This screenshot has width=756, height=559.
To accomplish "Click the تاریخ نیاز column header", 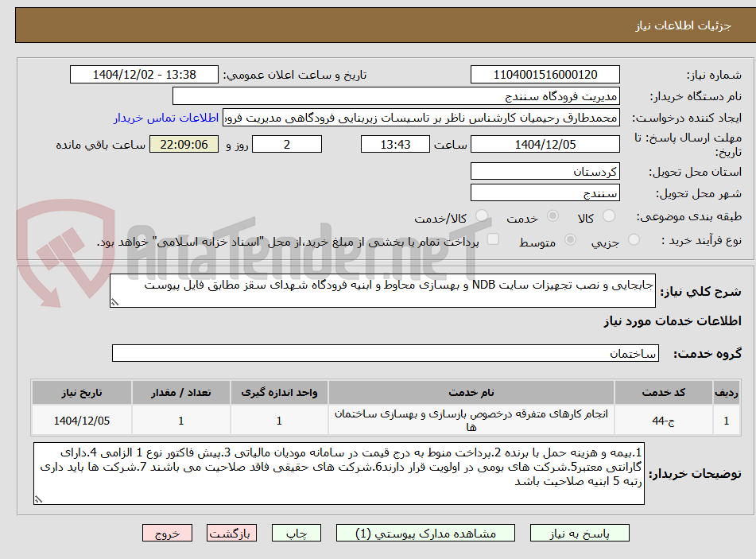I will [x=81, y=393].
